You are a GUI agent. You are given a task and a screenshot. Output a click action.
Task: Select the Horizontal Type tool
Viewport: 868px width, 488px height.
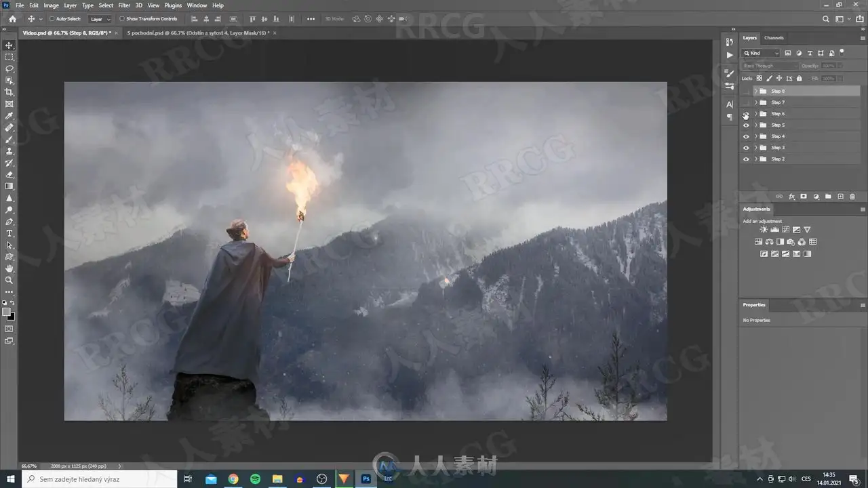(9, 233)
